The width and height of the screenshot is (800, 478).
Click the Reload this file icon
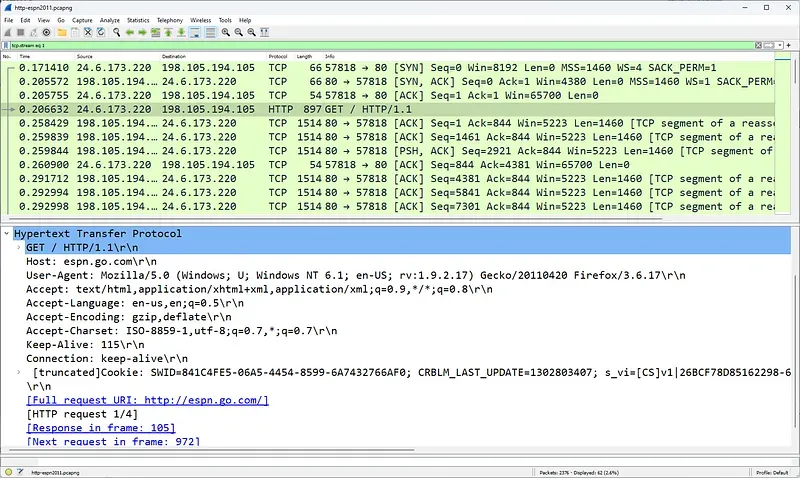tap(101, 33)
